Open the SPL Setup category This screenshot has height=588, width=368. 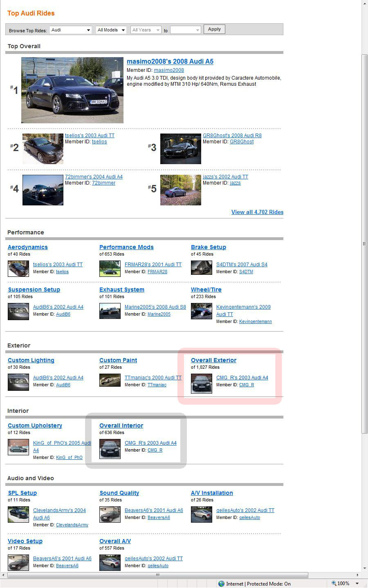click(22, 493)
